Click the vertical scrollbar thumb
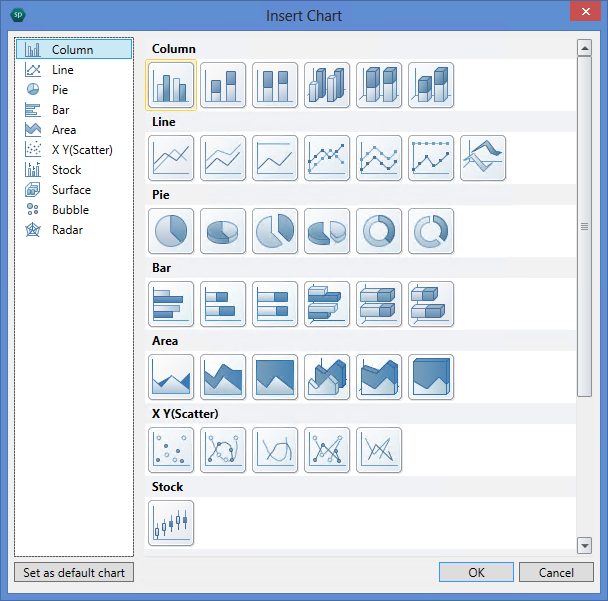608x601 pixels. coord(584,226)
